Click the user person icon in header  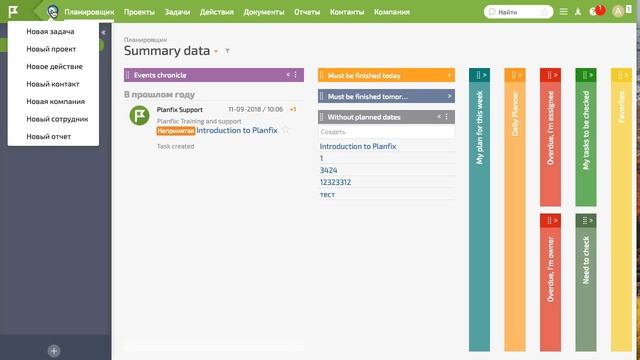click(x=578, y=12)
